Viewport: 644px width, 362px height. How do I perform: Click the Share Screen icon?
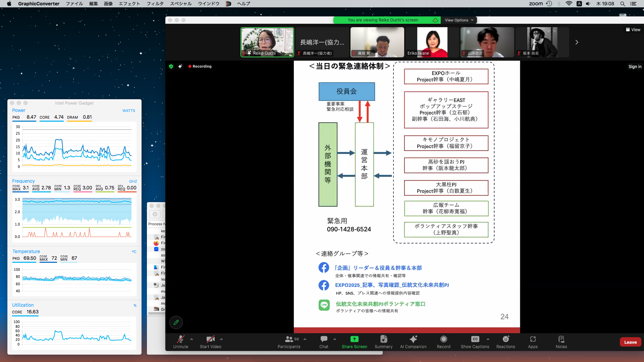(354, 339)
